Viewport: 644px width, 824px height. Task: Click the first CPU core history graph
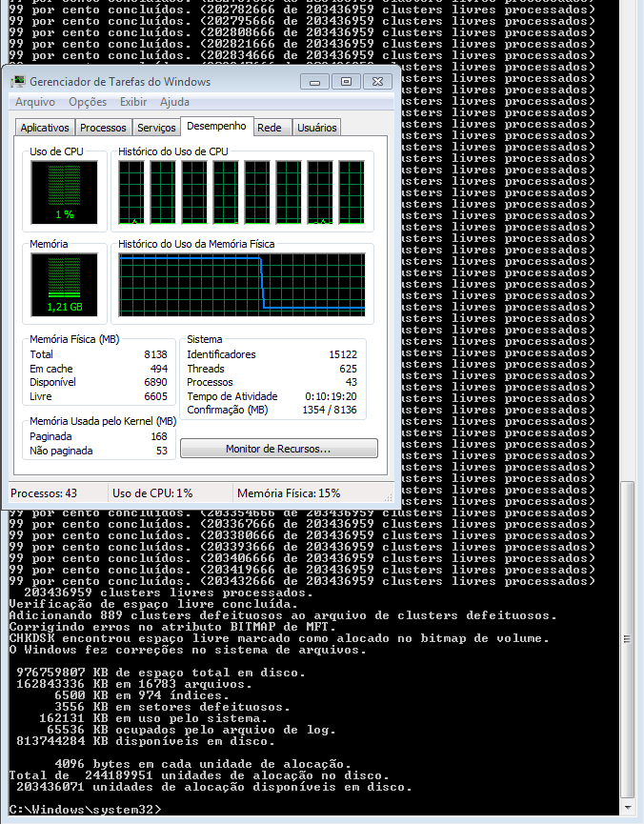point(131,192)
